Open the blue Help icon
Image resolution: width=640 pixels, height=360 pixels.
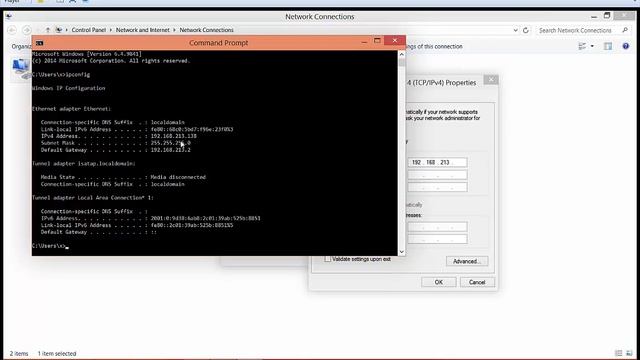(626, 46)
